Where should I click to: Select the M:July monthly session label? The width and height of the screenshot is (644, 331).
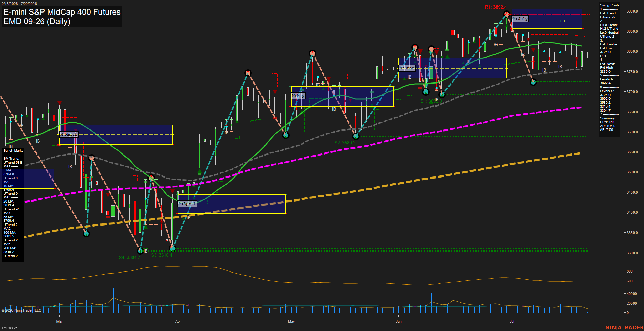tap(520, 19)
